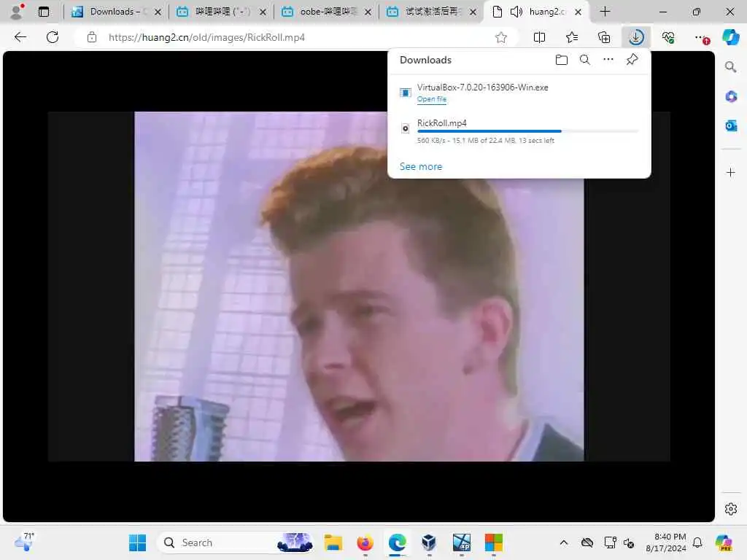Open Copilot preview icon in taskbar
747x560 pixels.
[x=724, y=542]
